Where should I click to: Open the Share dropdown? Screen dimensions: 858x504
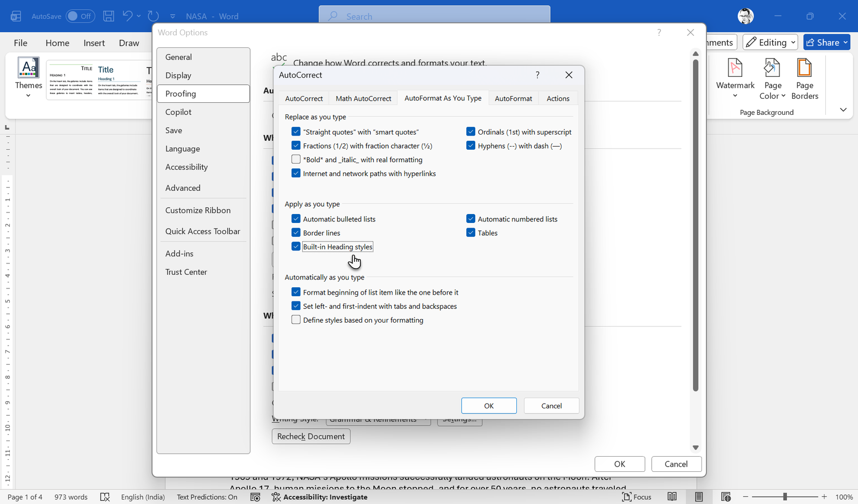pyautogui.click(x=826, y=42)
